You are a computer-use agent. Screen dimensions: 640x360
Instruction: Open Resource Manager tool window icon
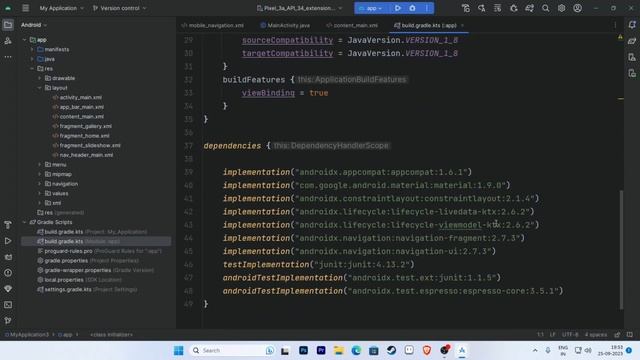(8, 41)
